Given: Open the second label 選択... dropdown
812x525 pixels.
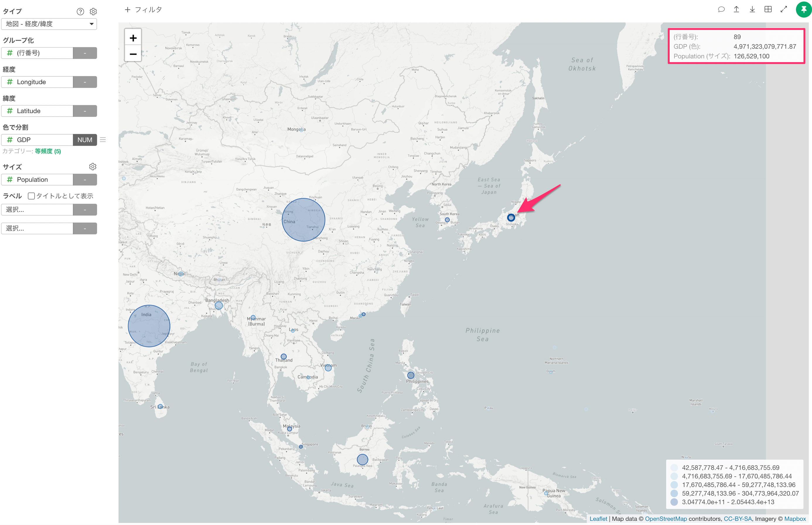Looking at the screenshot, I should click(37, 229).
